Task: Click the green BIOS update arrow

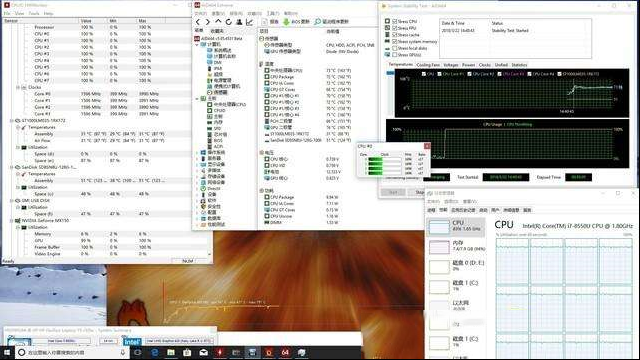Action: (286, 22)
